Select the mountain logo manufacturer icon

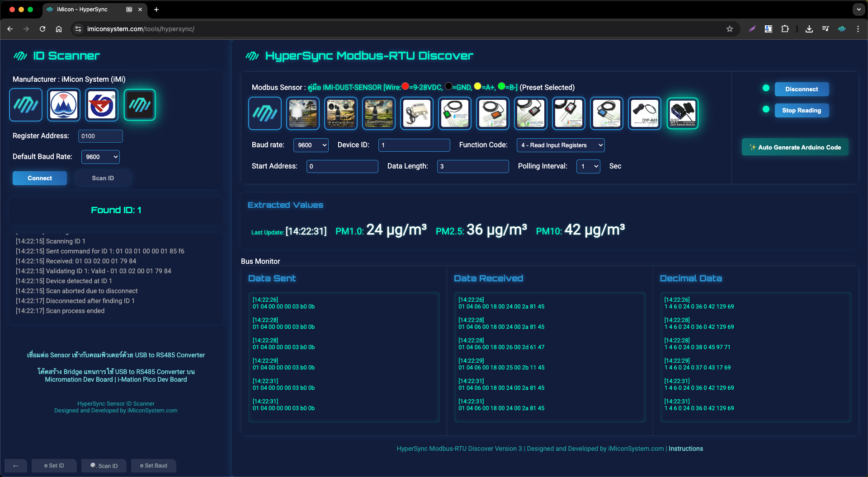(64, 105)
